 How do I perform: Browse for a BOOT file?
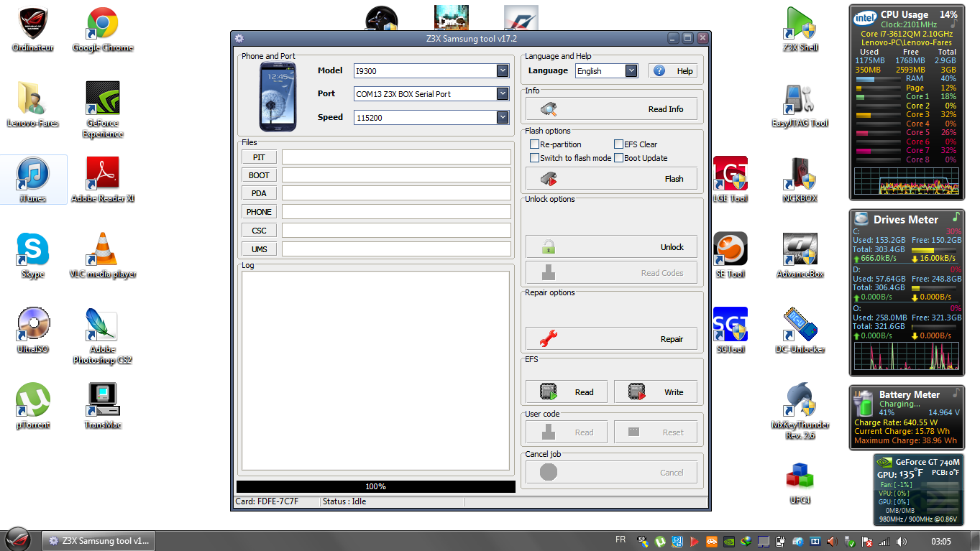(x=259, y=175)
